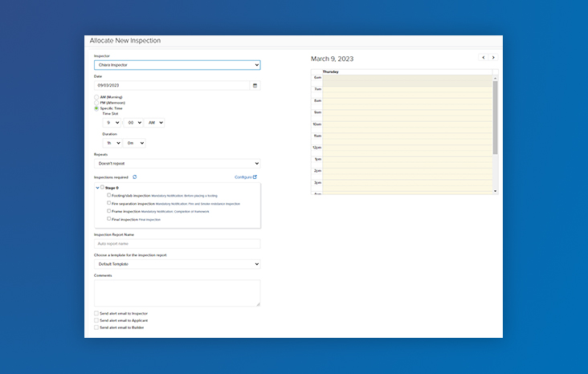Open the duration hours dropdown
The height and width of the screenshot is (374, 588).
pos(112,143)
